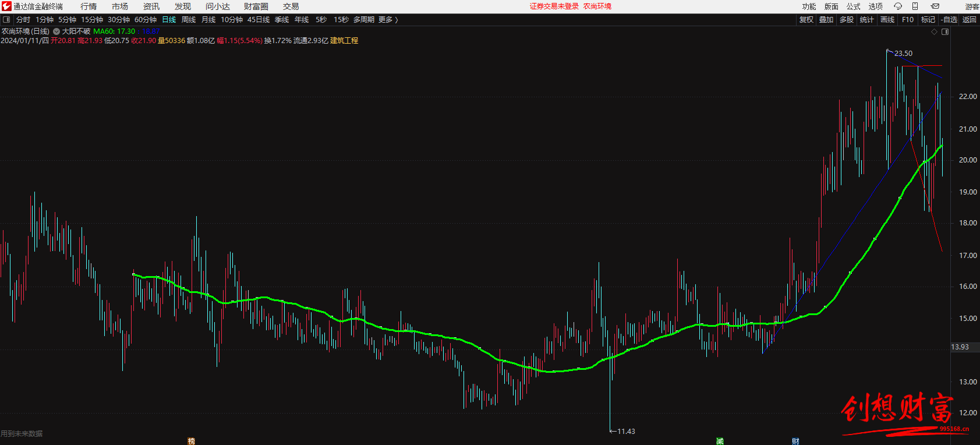Select the 5分钟 period tab
This screenshot has height=445, width=980.
click(68, 20)
